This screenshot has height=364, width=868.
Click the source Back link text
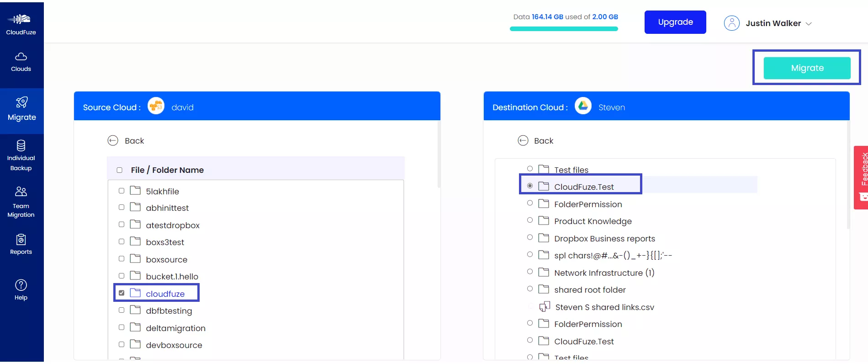tap(134, 141)
